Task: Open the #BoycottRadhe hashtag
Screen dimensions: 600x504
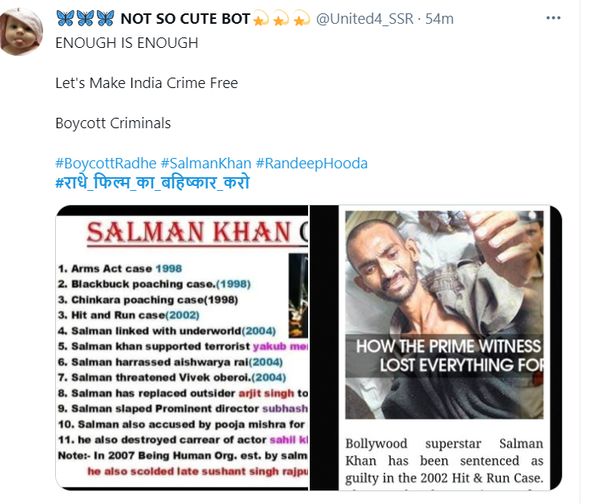Action: [106, 163]
